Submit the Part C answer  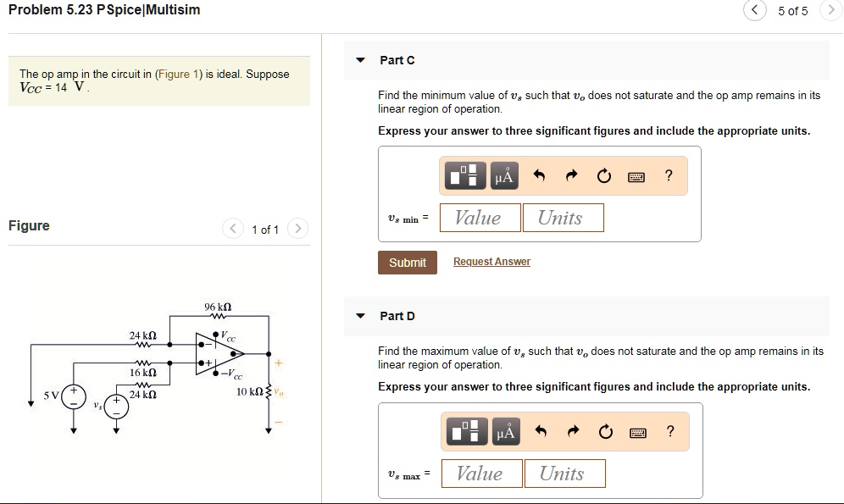click(408, 262)
